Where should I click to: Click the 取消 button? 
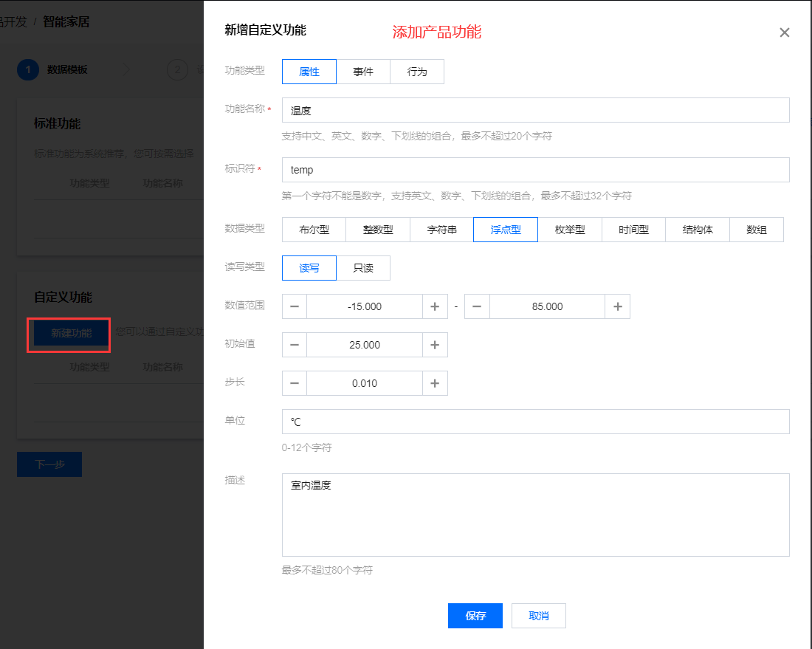coord(538,615)
